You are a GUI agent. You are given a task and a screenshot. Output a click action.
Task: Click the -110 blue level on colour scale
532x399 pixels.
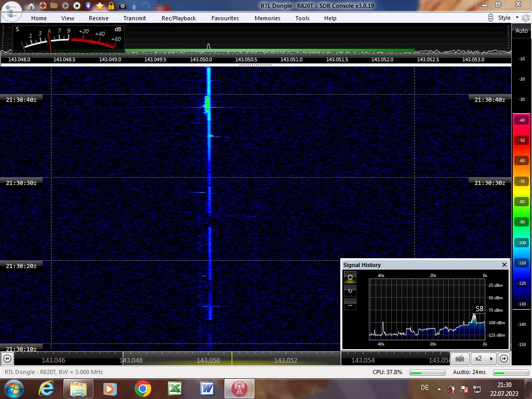(x=522, y=263)
